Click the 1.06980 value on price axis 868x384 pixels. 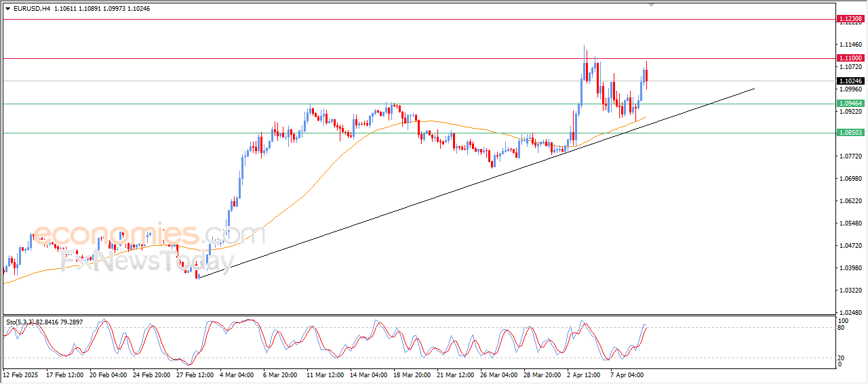pos(850,179)
